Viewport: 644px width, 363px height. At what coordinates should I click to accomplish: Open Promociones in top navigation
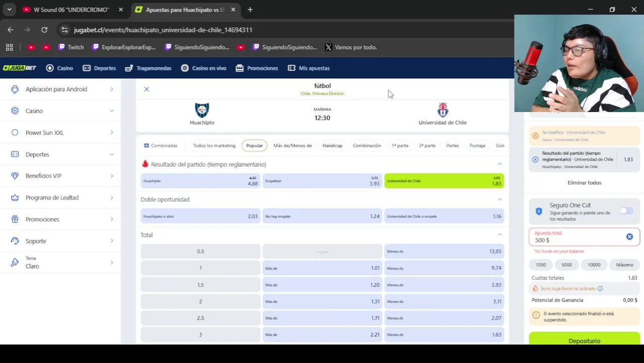pyautogui.click(x=257, y=68)
